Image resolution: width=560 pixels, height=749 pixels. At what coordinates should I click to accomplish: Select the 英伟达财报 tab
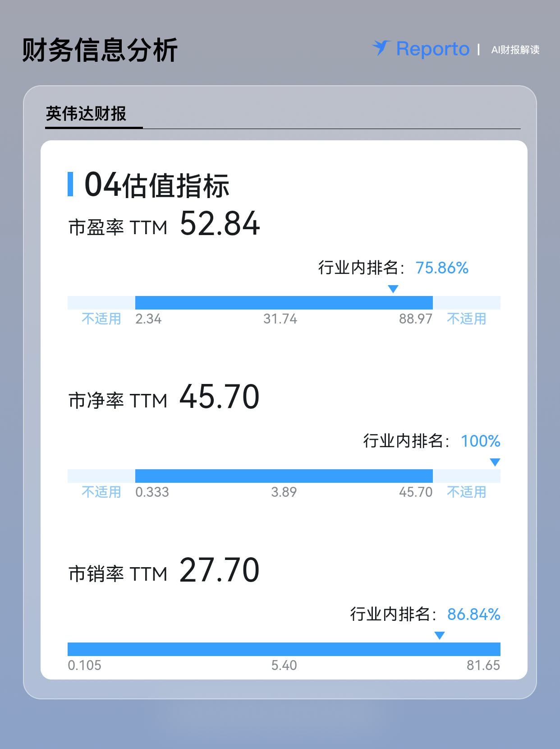tap(86, 114)
